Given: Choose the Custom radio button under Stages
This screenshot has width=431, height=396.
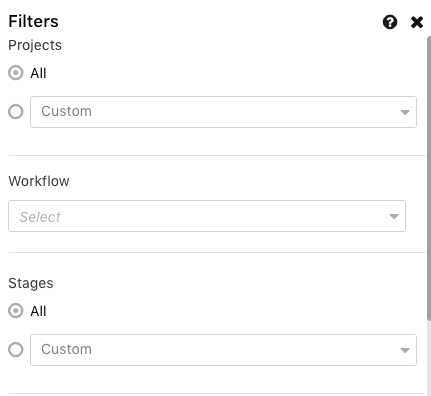Looking at the screenshot, I should tap(16, 350).
